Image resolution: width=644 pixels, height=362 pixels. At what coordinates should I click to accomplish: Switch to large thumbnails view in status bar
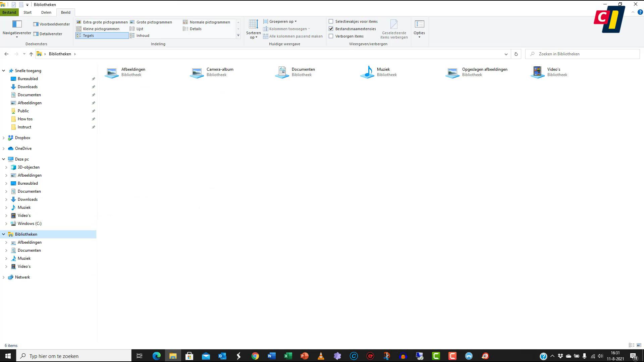click(639, 345)
